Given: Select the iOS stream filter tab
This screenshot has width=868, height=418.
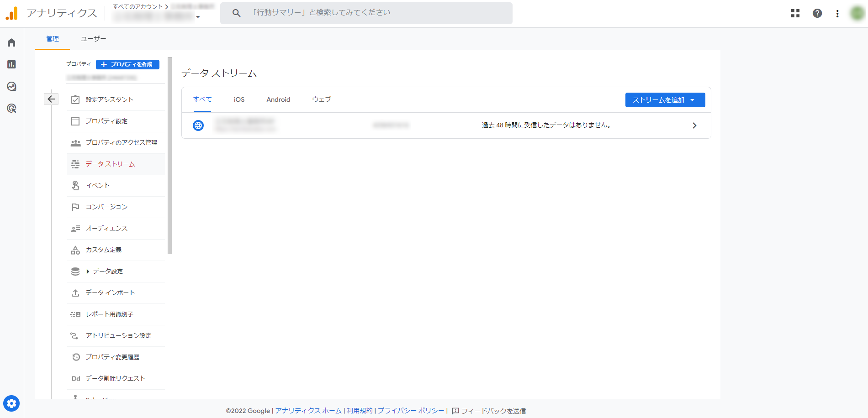Looking at the screenshot, I should click(239, 99).
